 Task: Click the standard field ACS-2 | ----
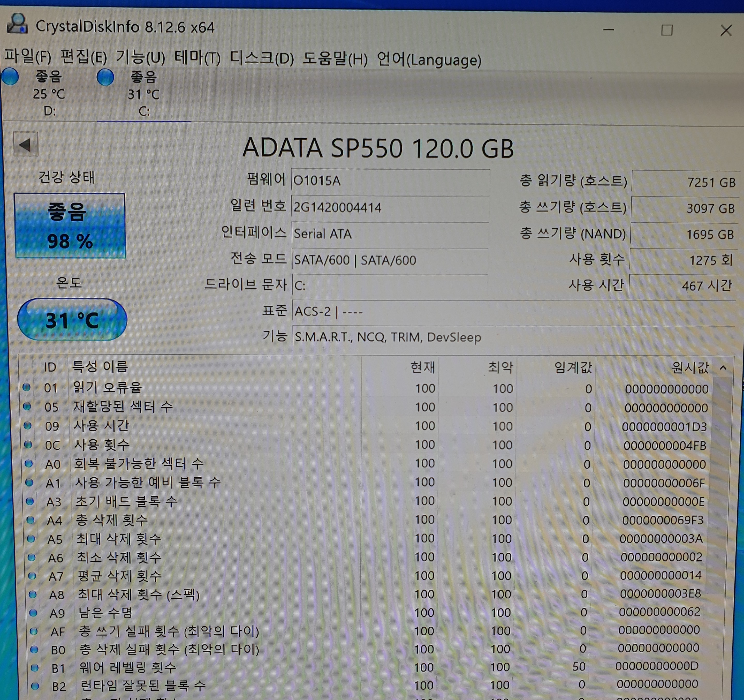tap(513, 311)
